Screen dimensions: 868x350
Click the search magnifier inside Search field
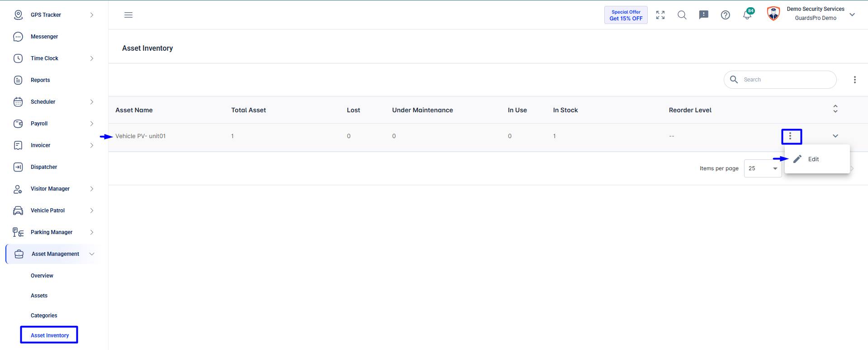(x=734, y=80)
